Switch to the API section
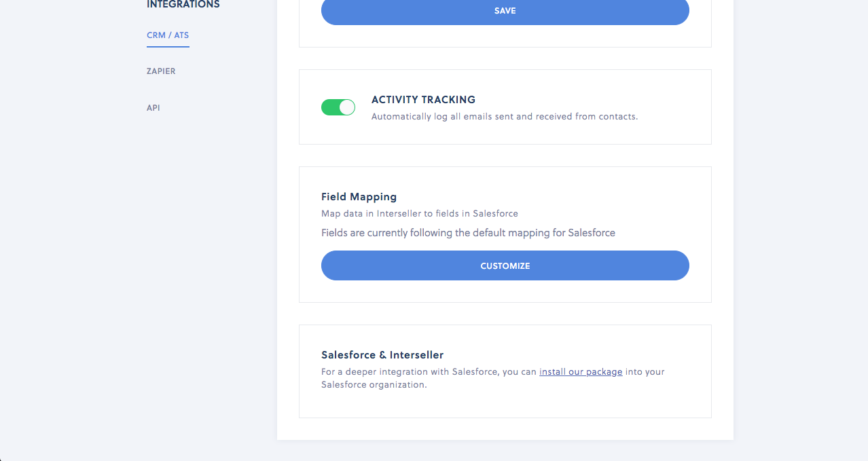The image size is (868, 461). (x=153, y=108)
